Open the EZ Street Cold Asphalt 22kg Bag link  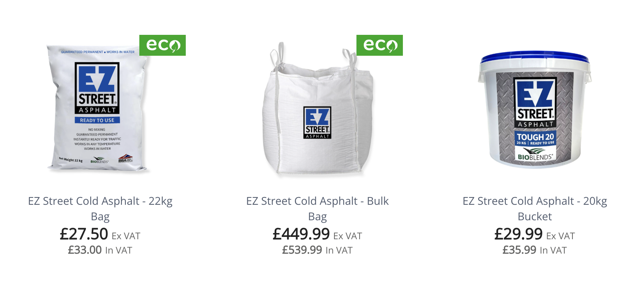(x=100, y=209)
